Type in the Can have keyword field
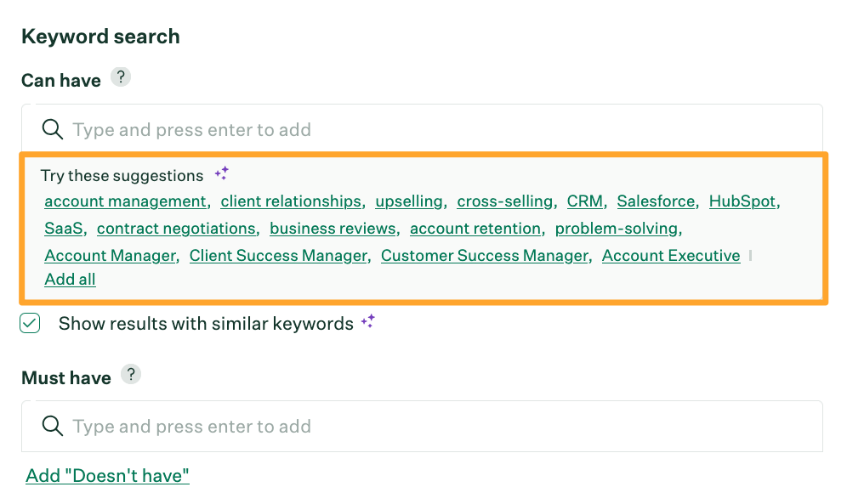Screen dimensions: 847x504 point(425,130)
